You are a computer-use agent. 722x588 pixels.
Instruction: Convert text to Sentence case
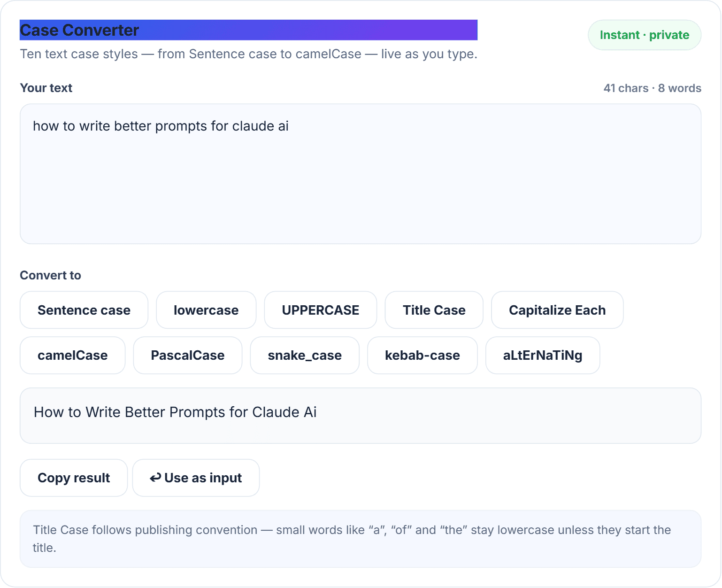(84, 310)
